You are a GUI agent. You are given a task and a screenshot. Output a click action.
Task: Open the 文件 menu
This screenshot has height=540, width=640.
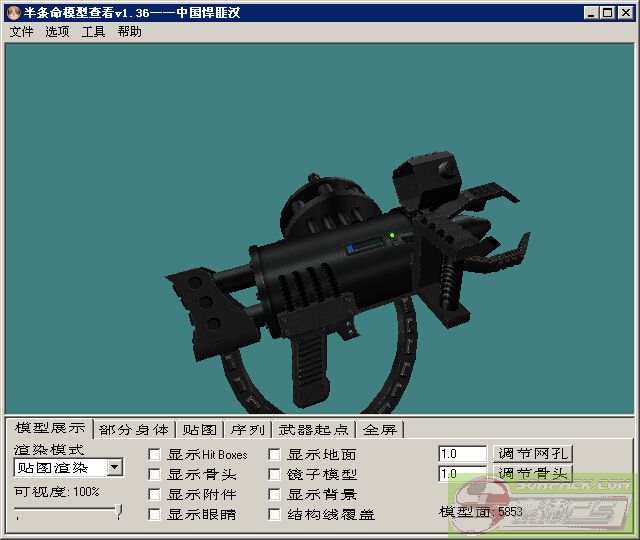click(x=21, y=32)
